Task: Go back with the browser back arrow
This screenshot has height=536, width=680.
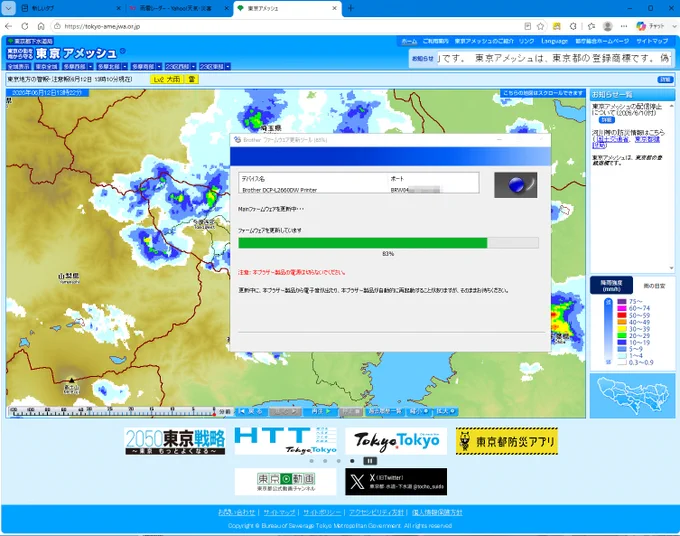Action: (x=8, y=26)
